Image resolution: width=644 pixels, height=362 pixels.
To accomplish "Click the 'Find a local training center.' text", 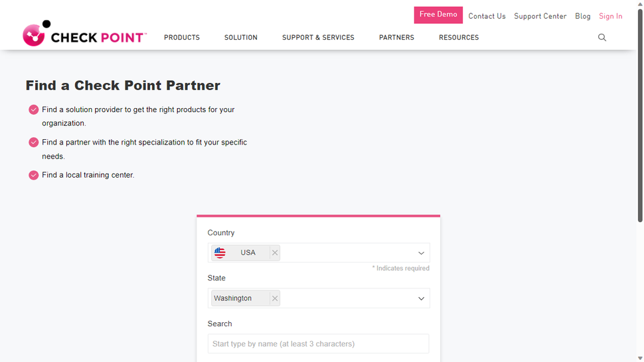I will pos(88,175).
